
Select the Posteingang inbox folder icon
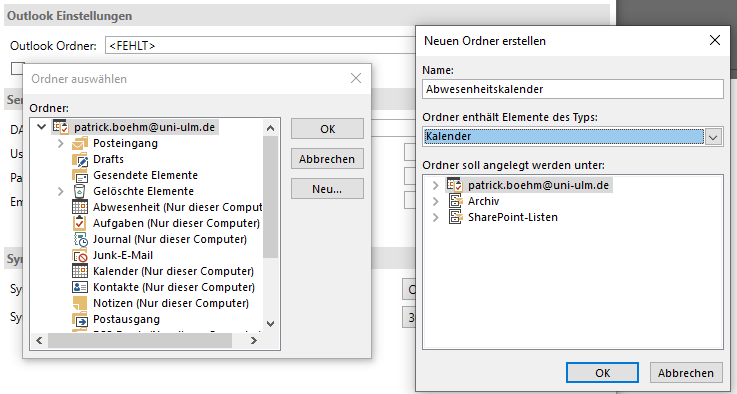80,143
